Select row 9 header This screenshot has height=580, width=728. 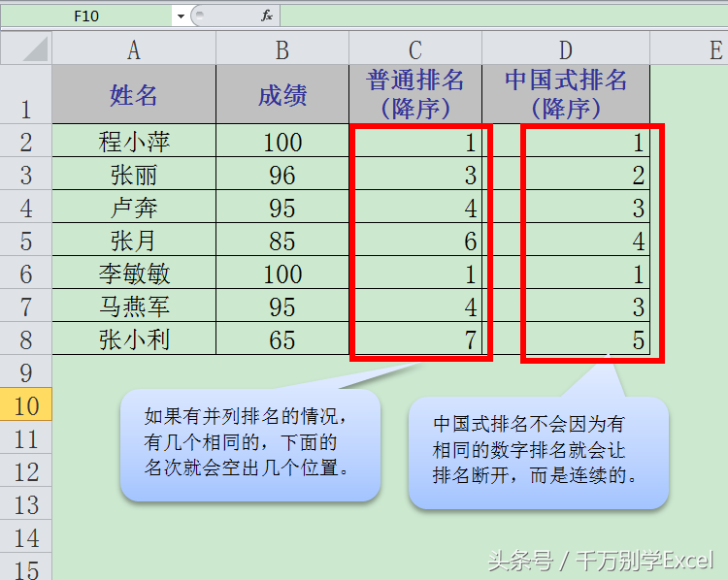pos(25,371)
